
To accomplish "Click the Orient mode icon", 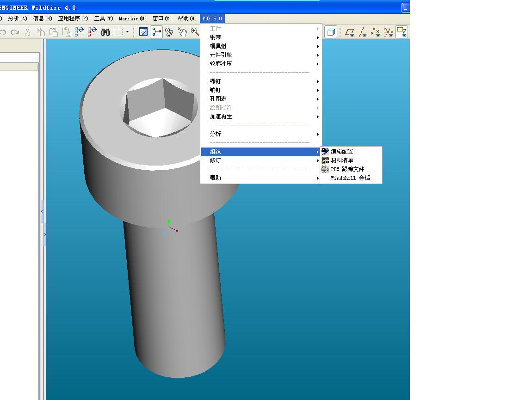I will [169, 32].
